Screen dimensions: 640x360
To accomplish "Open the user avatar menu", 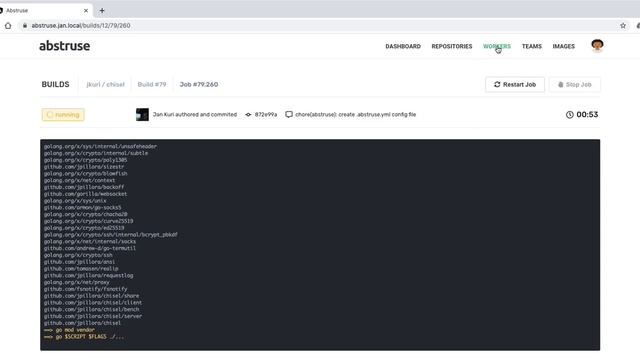I will pos(597,46).
